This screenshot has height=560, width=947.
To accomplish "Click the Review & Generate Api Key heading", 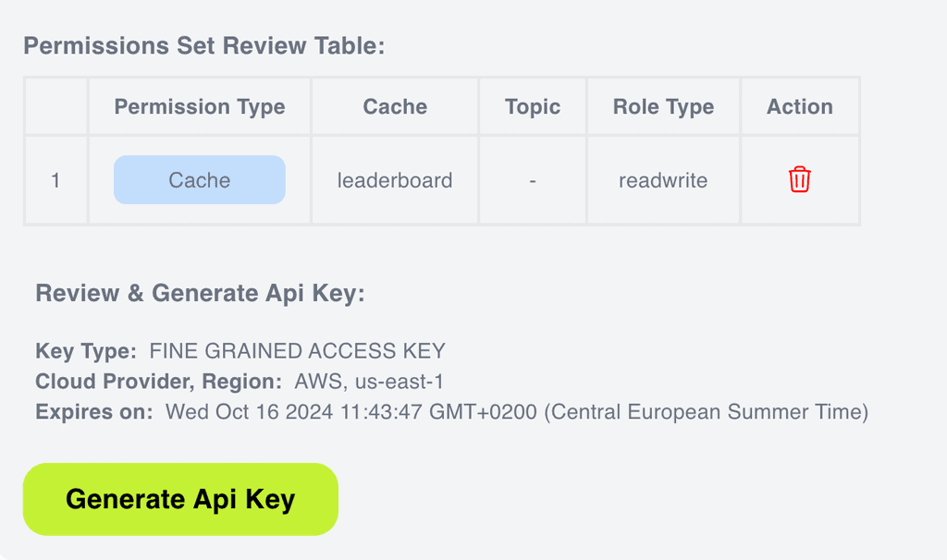I will 200,294.
